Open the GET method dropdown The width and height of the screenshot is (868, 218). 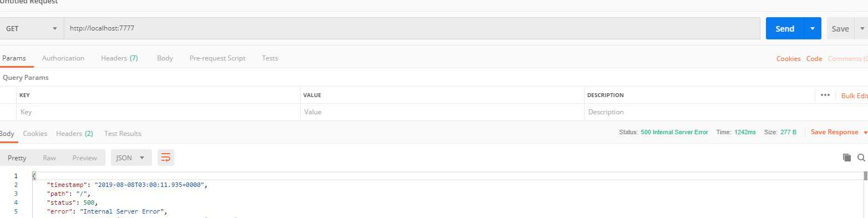[32, 28]
